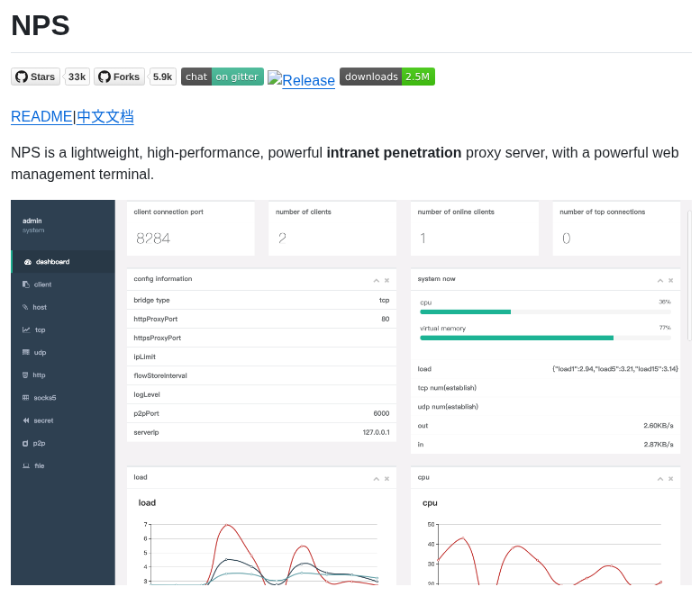Click the load line chart
700x596 pixels.
(260, 552)
